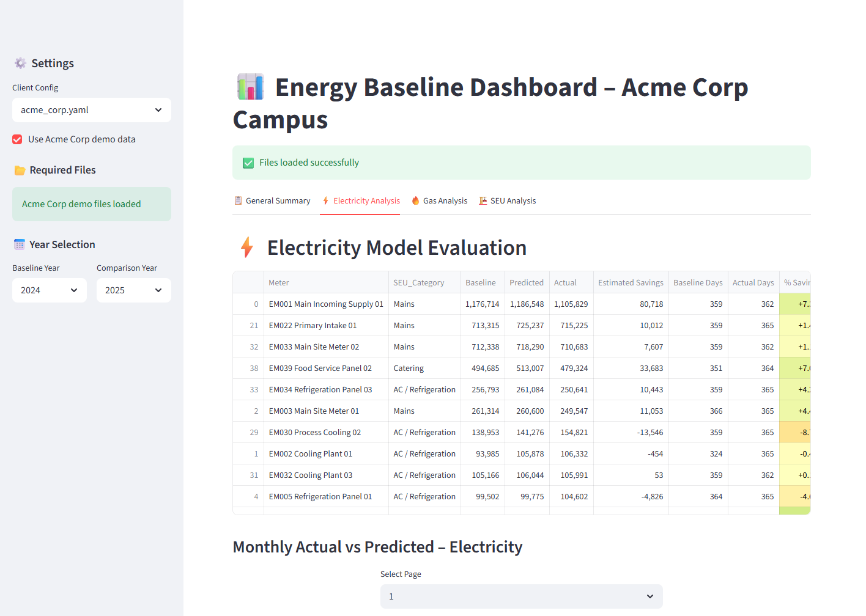Screen dimensions: 866x616
Task: Click the Predicted column header
Action: pyautogui.click(x=527, y=282)
